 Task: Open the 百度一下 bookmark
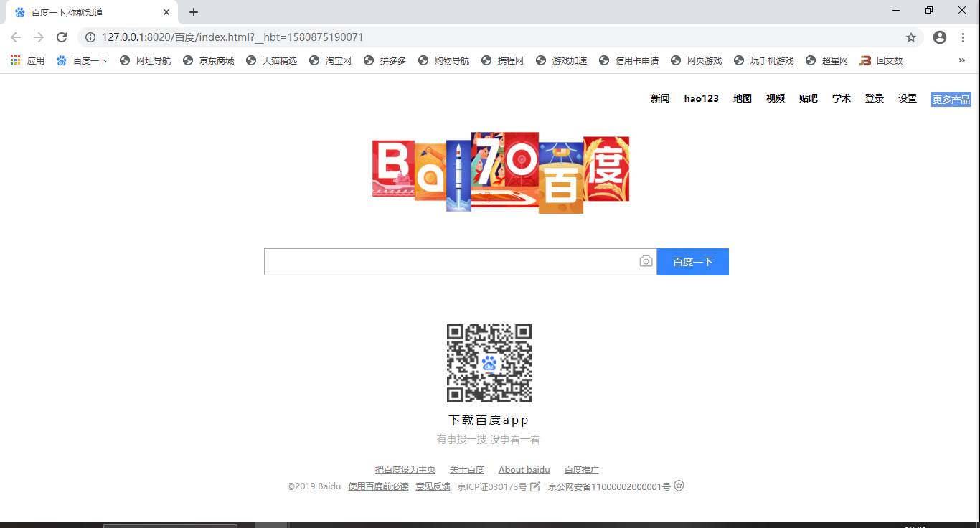coord(82,61)
